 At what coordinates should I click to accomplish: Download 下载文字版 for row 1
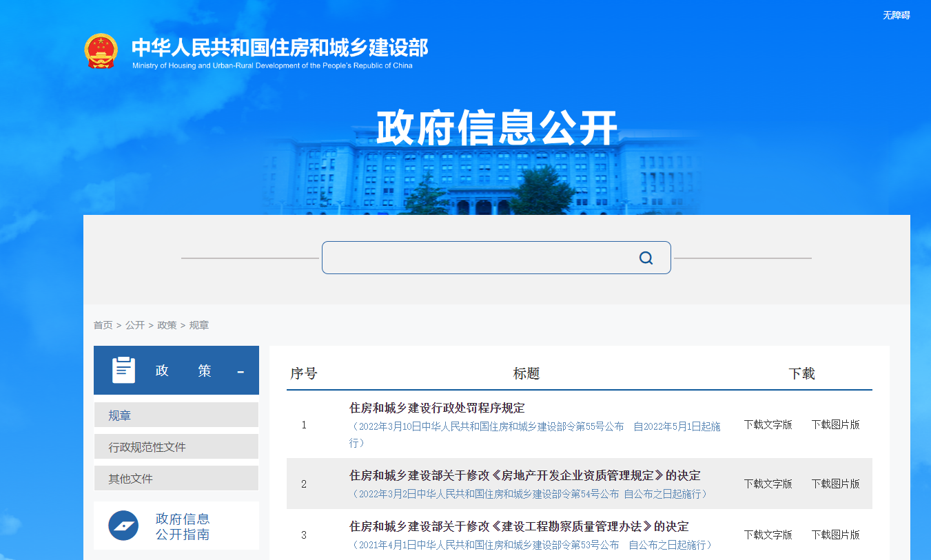(x=768, y=424)
